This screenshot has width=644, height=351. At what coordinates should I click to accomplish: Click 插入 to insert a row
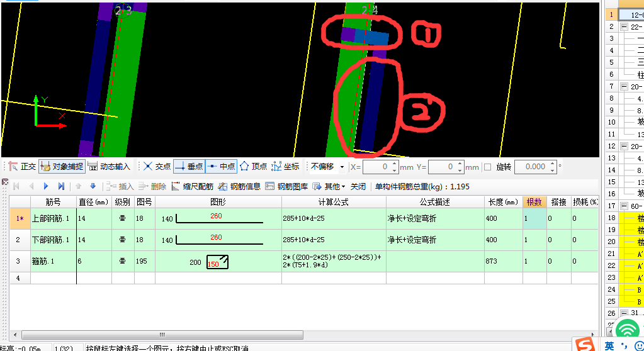[120, 186]
